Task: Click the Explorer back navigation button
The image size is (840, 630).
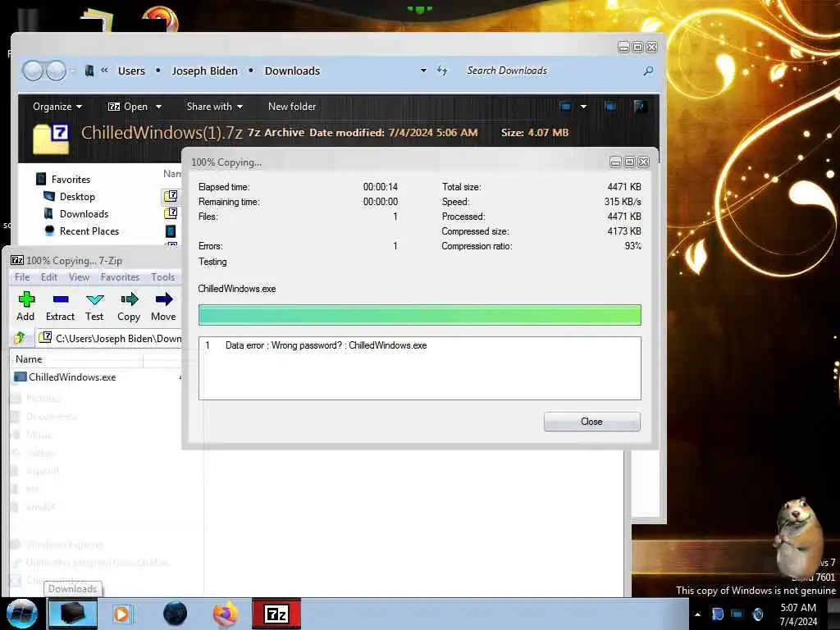Action: [x=33, y=71]
